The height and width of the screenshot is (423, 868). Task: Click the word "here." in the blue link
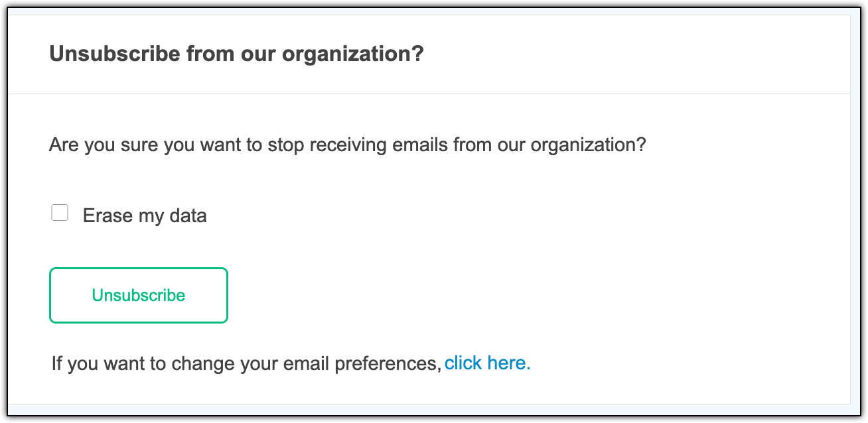click(x=509, y=363)
